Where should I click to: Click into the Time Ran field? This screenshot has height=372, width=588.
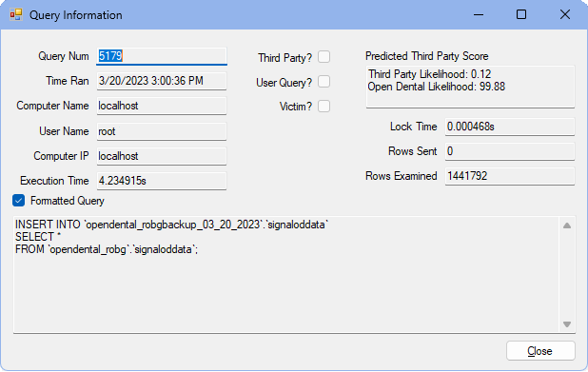click(162, 81)
